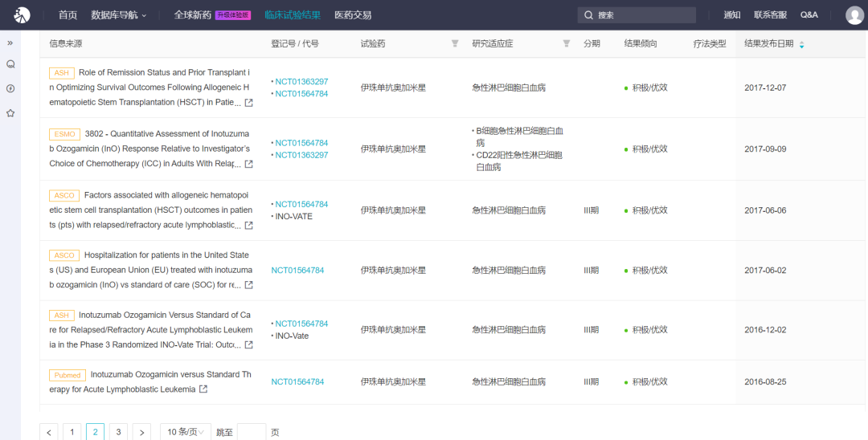Open NCT01363297 in the ESMO row
Screen dimensions: 868x440
click(x=301, y=155)
